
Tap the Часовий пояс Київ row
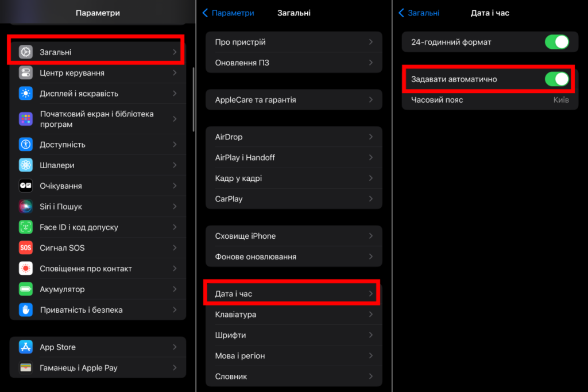pyautogui.click(x=490, y=100)
